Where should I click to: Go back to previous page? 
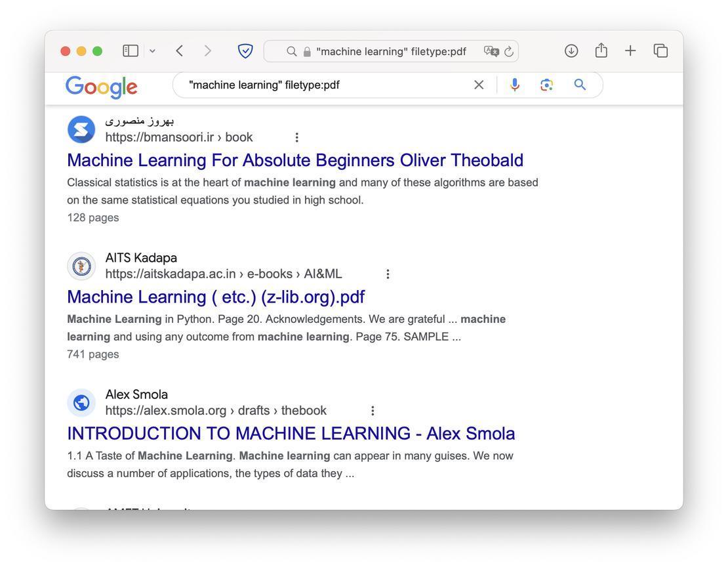click(x=180, y=51)
